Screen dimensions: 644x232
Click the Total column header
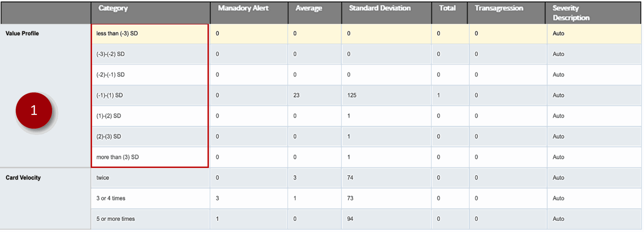(447, 8)
